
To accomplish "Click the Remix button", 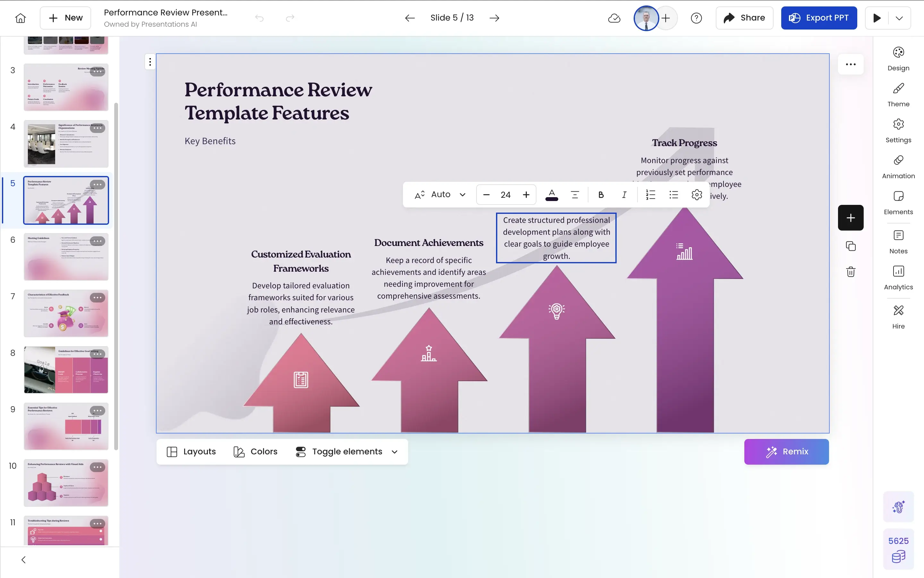I will pos(786,451).
